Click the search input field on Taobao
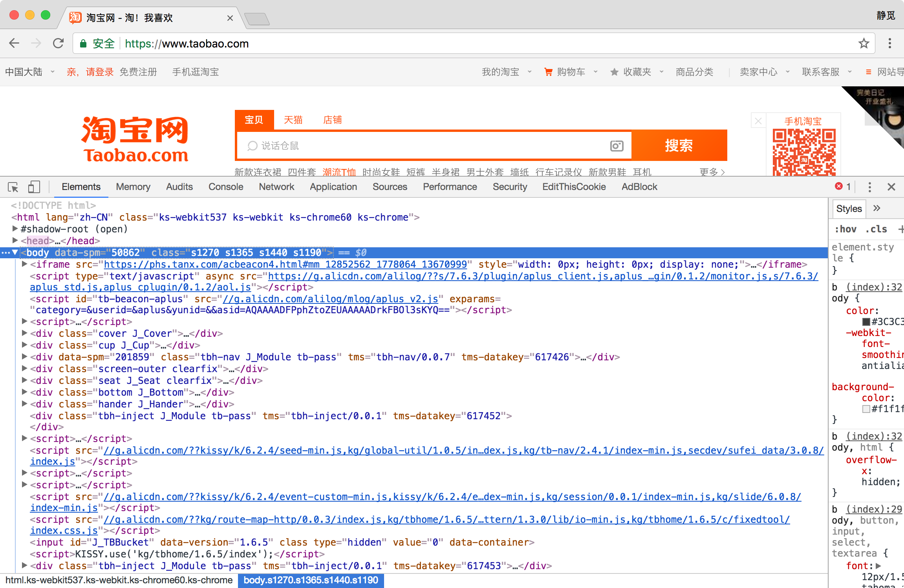Image resolution: width=904 pixels, height=588 pixels. pos(434,146)
